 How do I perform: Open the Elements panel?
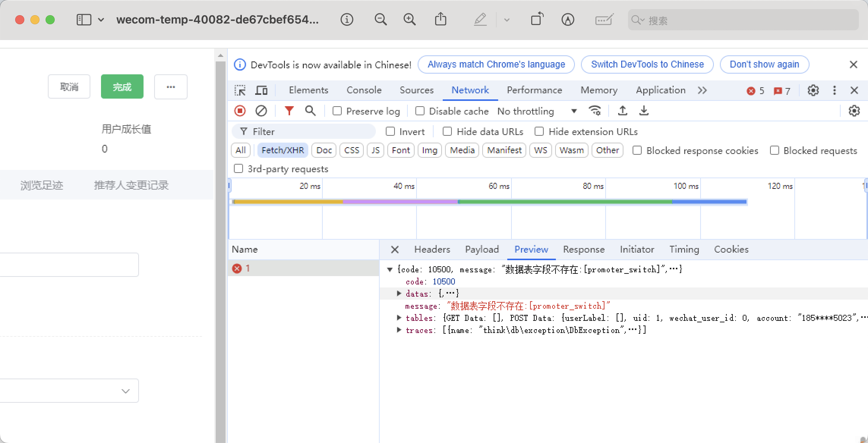coord(308,90)
